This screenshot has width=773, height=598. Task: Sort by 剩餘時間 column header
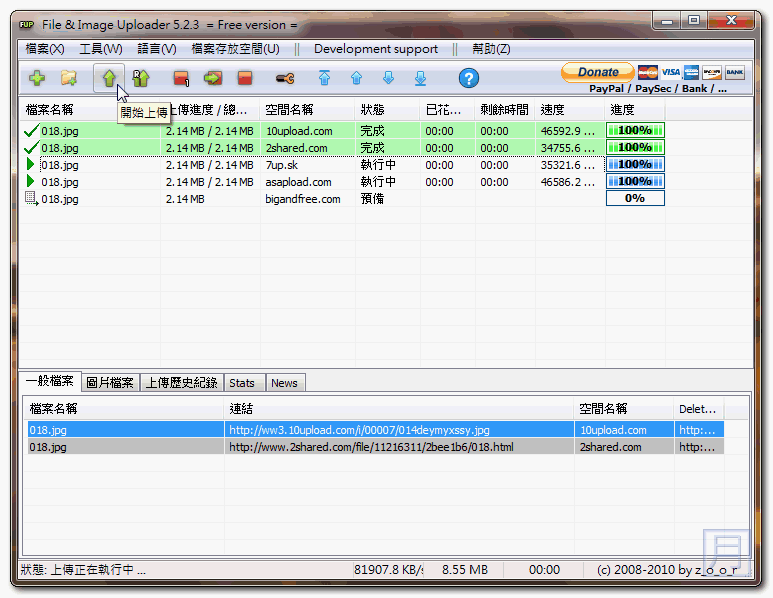click(505, 110)
